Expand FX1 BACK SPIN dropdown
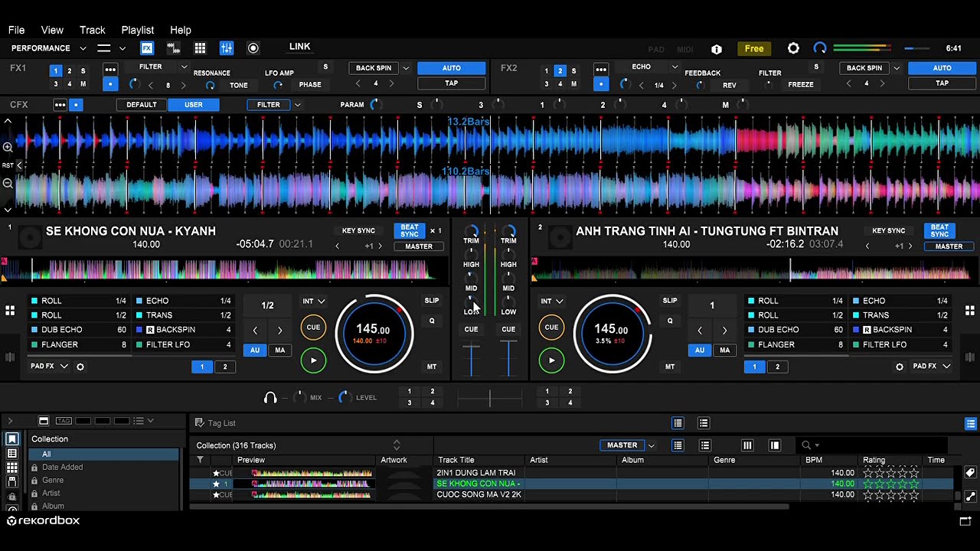The height and width of the screenshot is (551, 980). point(406,68)
